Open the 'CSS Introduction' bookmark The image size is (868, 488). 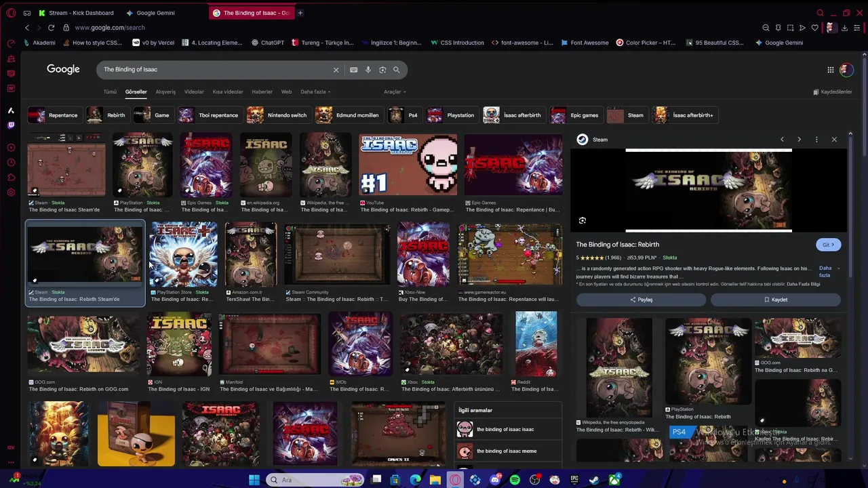click(457, 43)
